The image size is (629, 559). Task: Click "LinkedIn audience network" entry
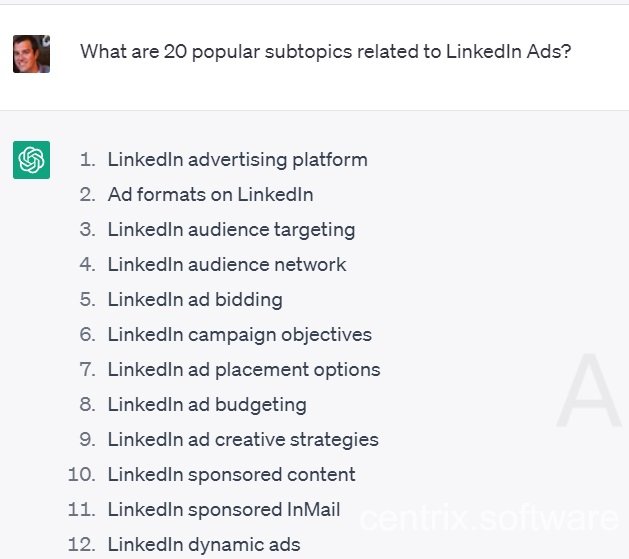click(227, 265)
